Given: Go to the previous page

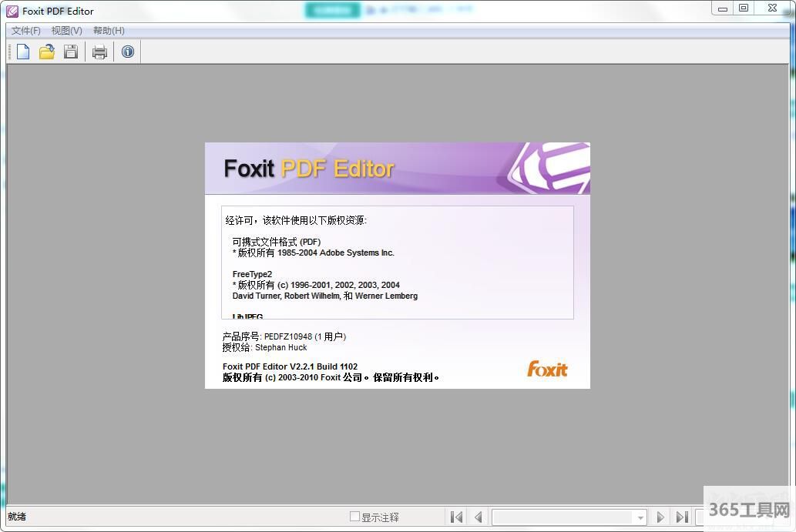Looking at the screenshot, I should click(x=479, y=517).
